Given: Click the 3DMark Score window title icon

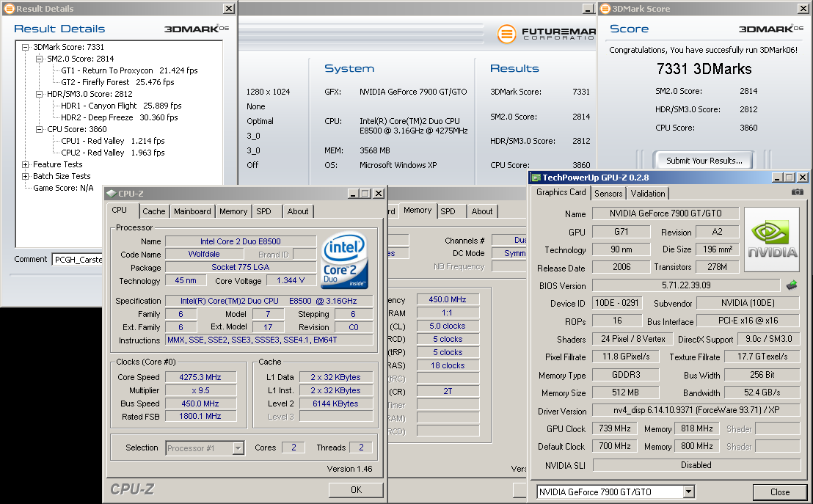Looking at the screenshot, I should (x=605, y=8).
